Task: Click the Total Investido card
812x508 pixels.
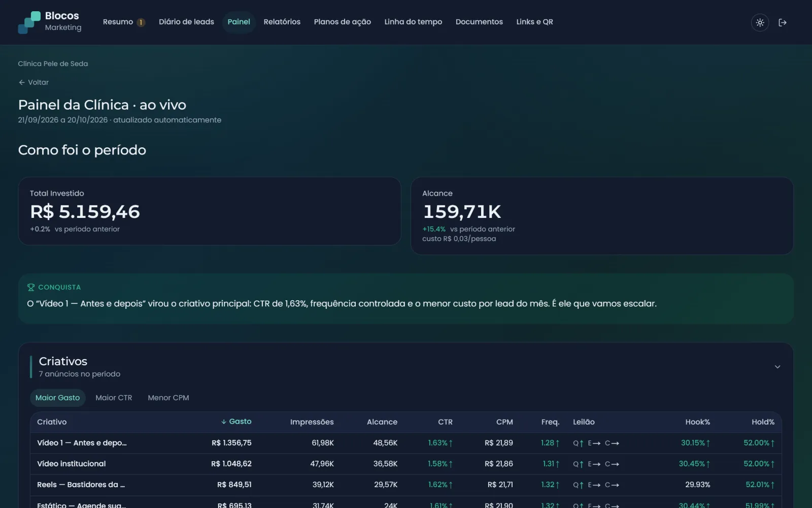Action: pos(210,211)
